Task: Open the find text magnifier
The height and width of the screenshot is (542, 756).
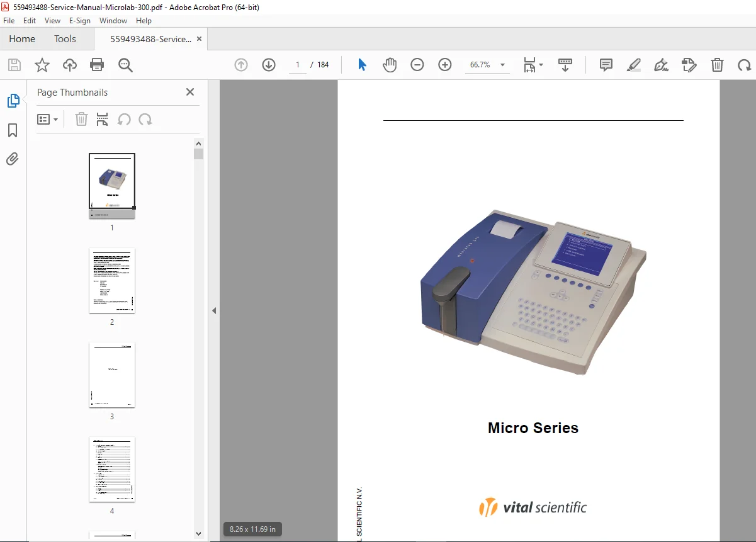Action: click(x=125, y=65)
